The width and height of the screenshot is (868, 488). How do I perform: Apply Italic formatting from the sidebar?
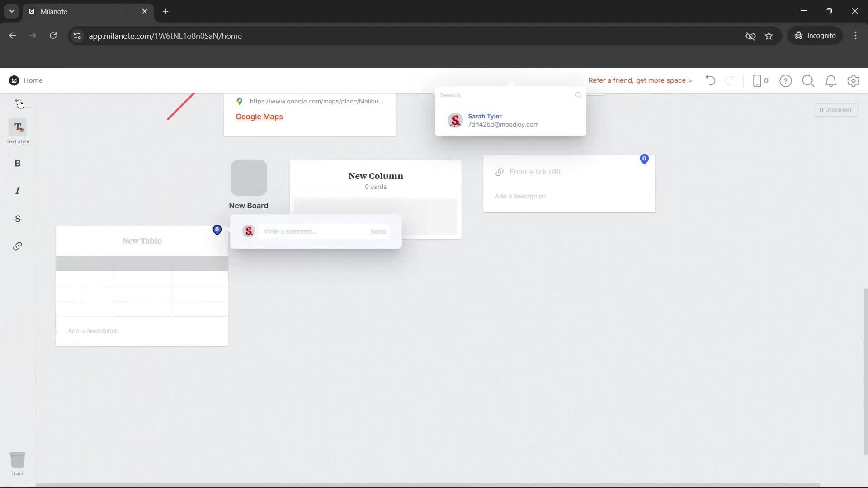[18, 191]
